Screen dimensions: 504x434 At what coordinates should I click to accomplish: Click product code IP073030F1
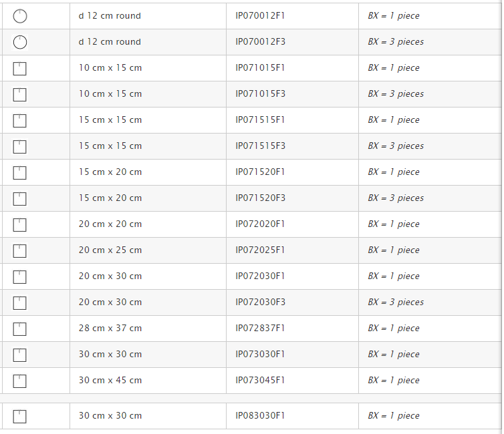[261, 355]
